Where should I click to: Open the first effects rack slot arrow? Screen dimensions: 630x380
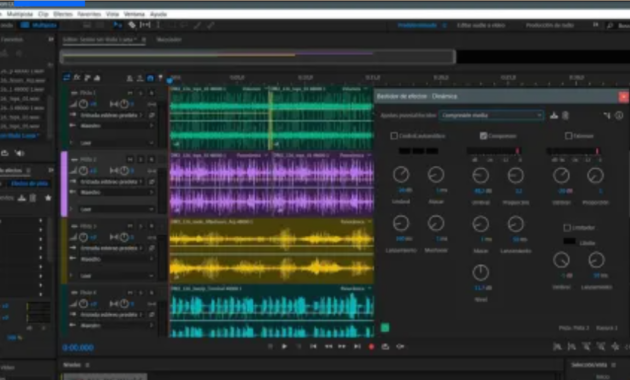40,221
